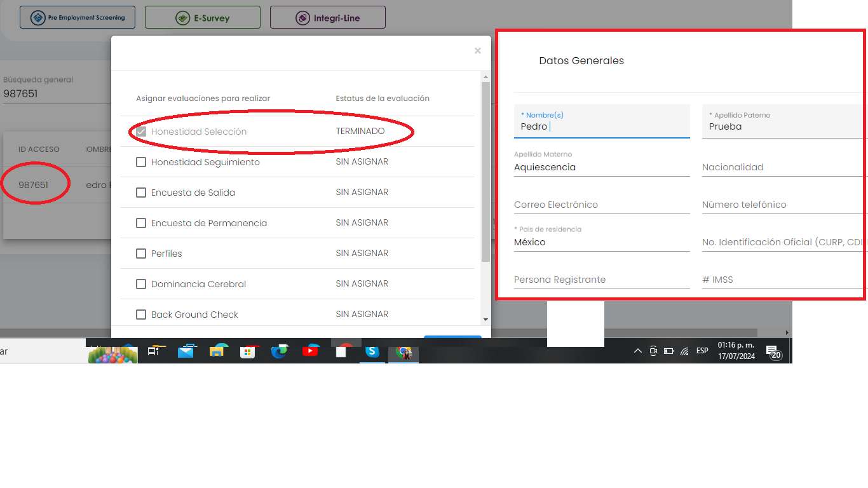
Task: Show hidden system tray icons
Action: pyautogui.click(x=637, y=351)
